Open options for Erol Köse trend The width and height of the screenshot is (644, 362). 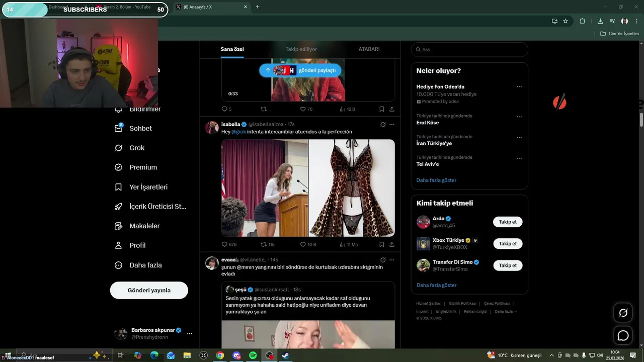[519, 117]
